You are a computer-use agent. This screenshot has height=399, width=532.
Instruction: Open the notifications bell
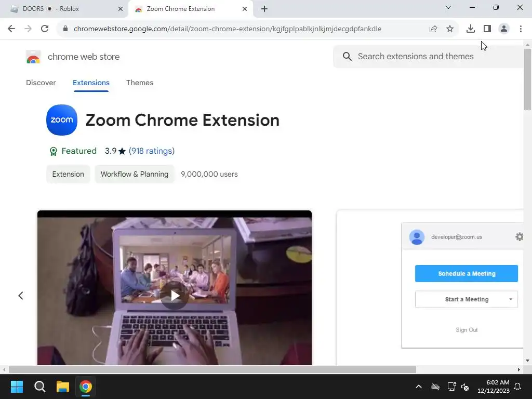(x=518, y=387)
